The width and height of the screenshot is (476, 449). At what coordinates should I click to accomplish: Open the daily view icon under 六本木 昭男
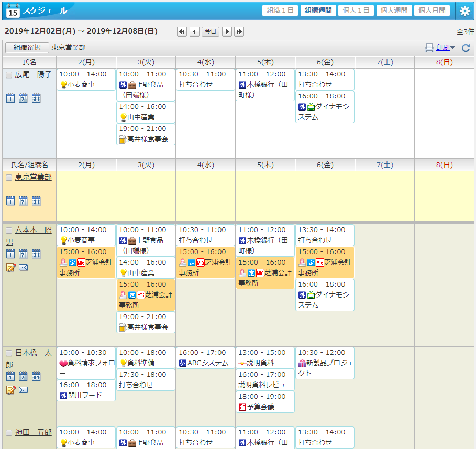10,254
